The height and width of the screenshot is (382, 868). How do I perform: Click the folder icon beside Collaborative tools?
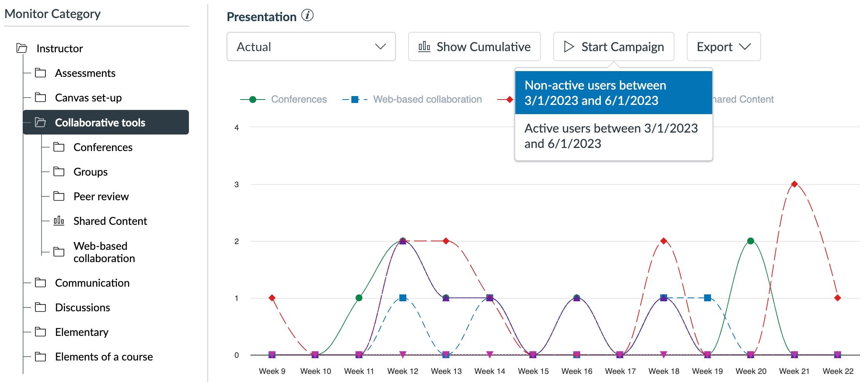click(40, 123)
